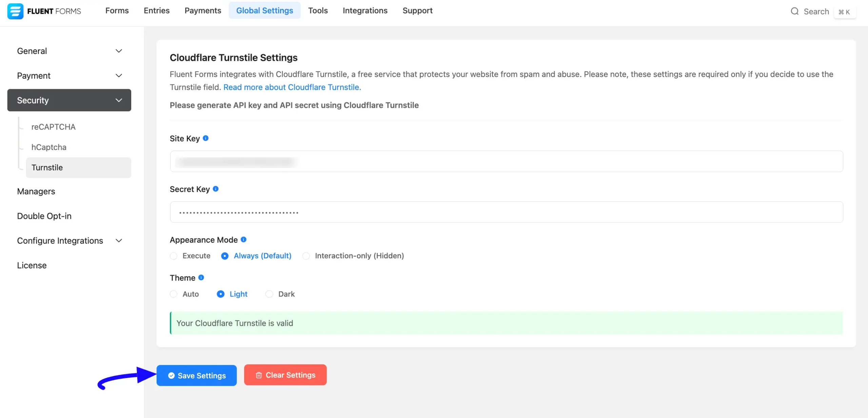This screenshot has width=868, height=418.
Task: Expand the Payment section chevron
Action: [x=119, y=76]
